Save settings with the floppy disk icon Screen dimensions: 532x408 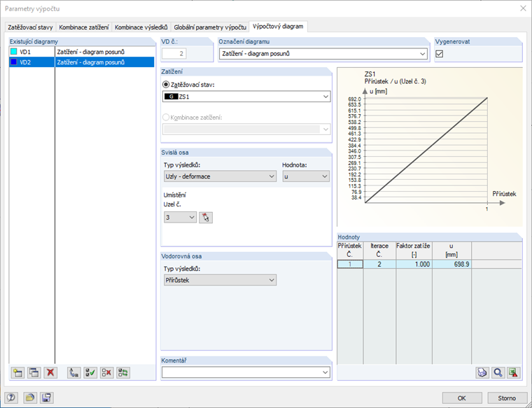(46, 398)
